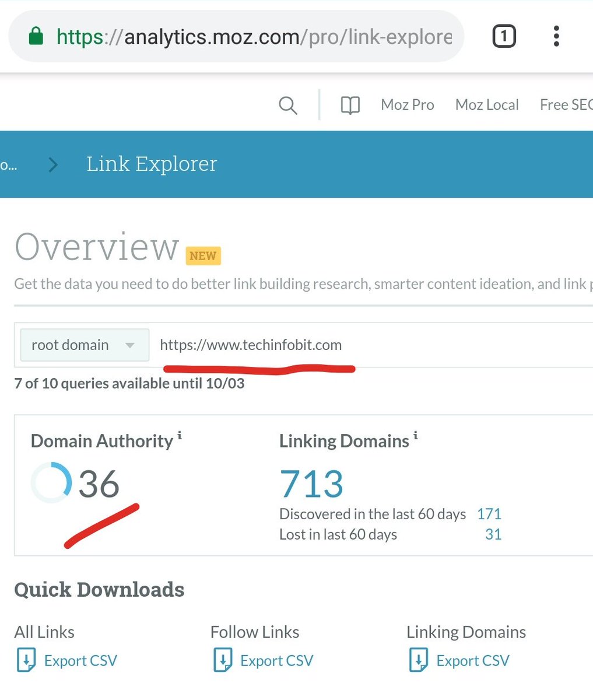
Task: Open the 171 discovered domains link
Action: 489,514
